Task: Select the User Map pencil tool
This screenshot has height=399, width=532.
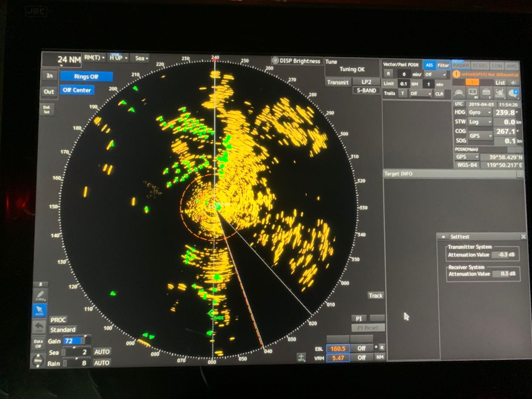Action: 40,296
